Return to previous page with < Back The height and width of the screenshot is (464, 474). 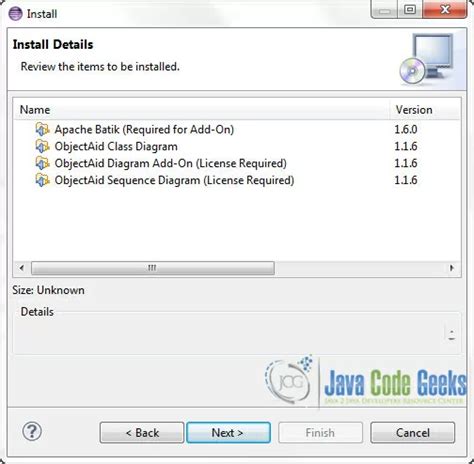pos(142,433)
